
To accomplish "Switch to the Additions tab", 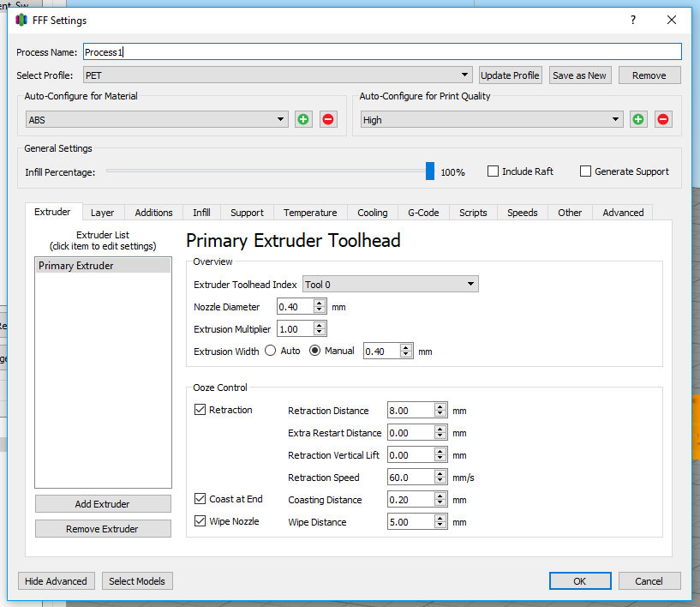I will coord(153,213).
